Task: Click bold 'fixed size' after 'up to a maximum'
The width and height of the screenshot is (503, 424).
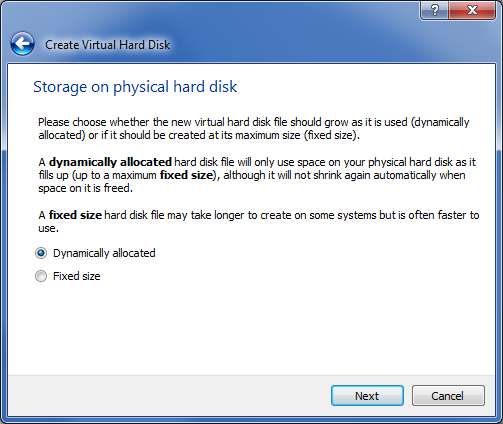Action: tap(186, 175)
